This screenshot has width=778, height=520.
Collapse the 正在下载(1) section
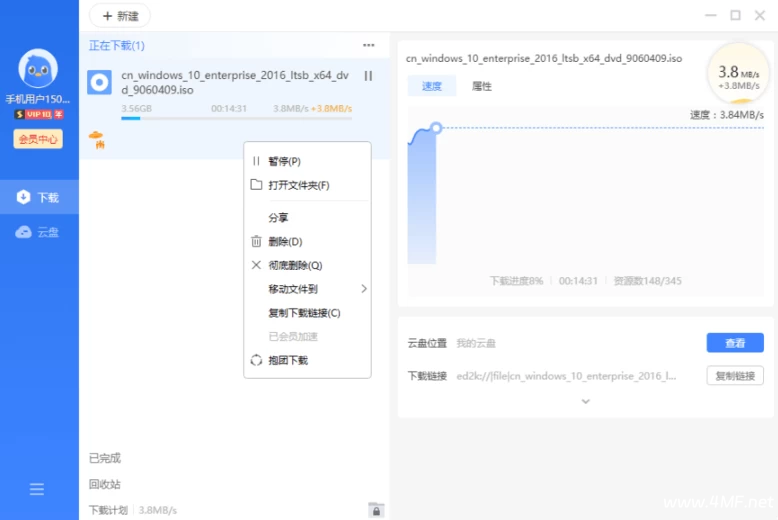pyautogui.click(x=117, y=46)
